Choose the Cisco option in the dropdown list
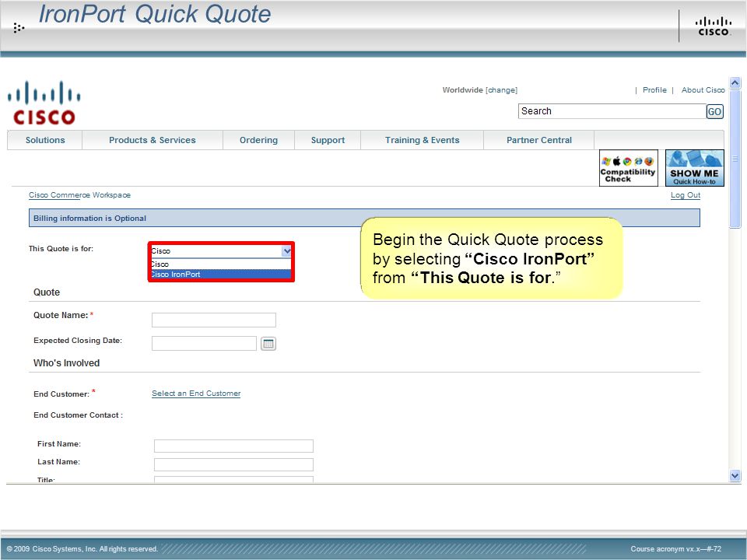 click(x=220, y=264)
